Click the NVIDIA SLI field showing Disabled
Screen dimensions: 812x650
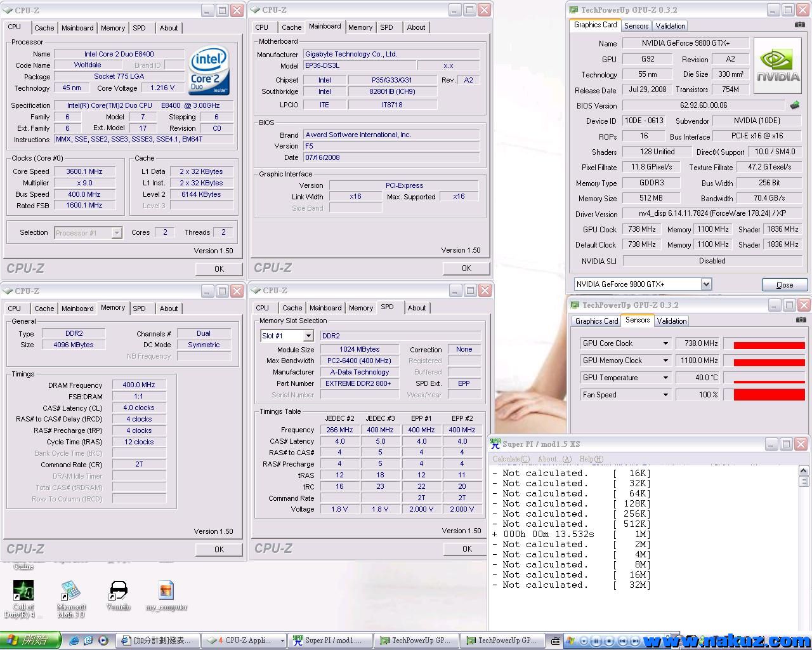click(x=712, y=261)
